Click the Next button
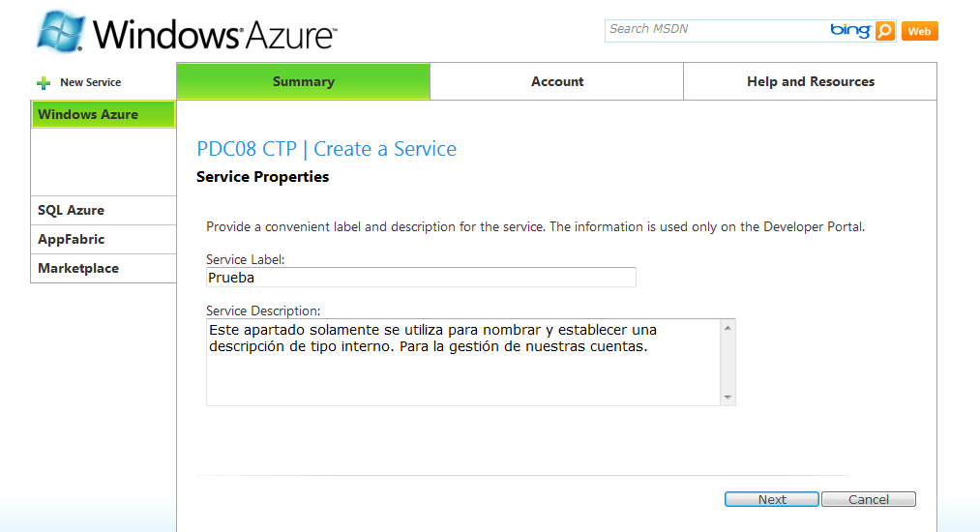980x532 pixels. [772, 499]
